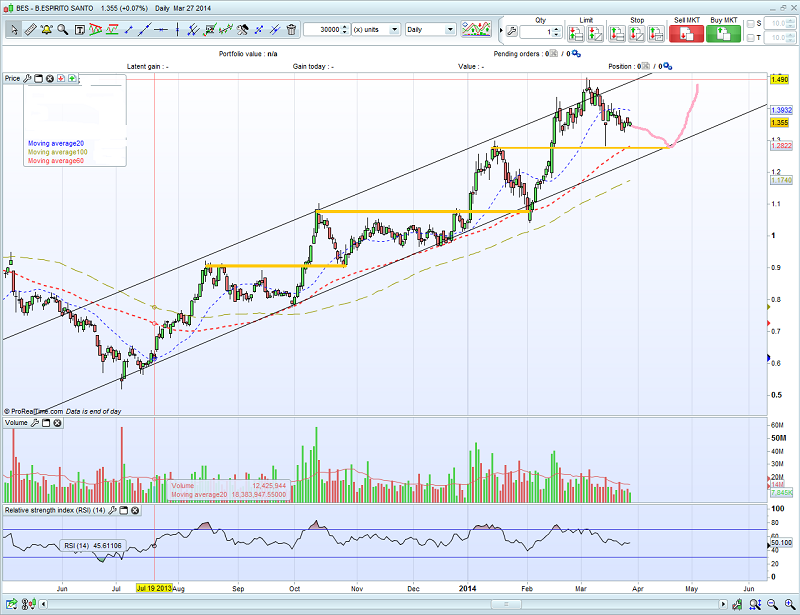The height and width of the screenshot is (615, 800).
Task: Click the Buy MKT green button
Action: (x=723, y=34)
